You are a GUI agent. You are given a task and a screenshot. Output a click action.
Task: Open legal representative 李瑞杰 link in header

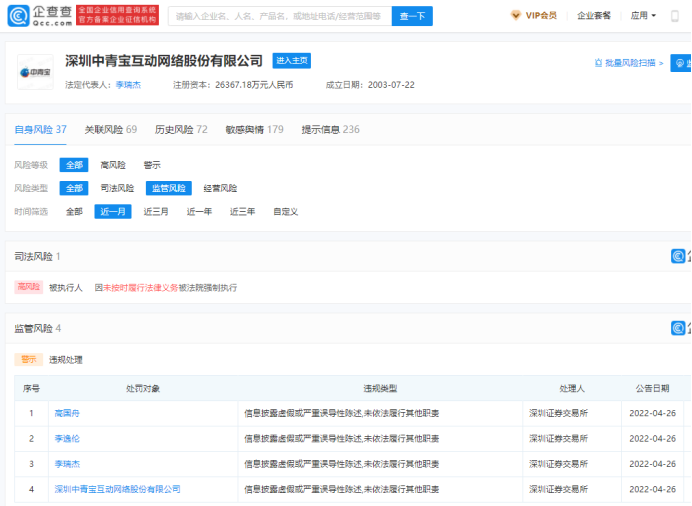click(x=128, y=85)
